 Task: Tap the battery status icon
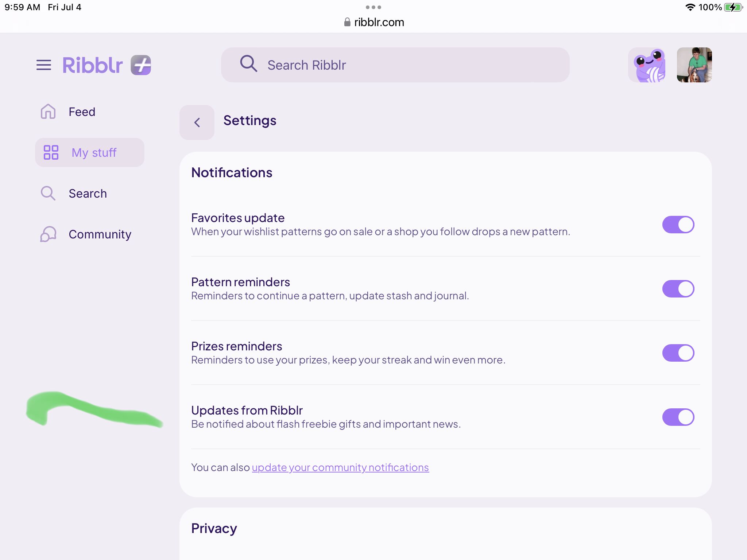[733, 7]
